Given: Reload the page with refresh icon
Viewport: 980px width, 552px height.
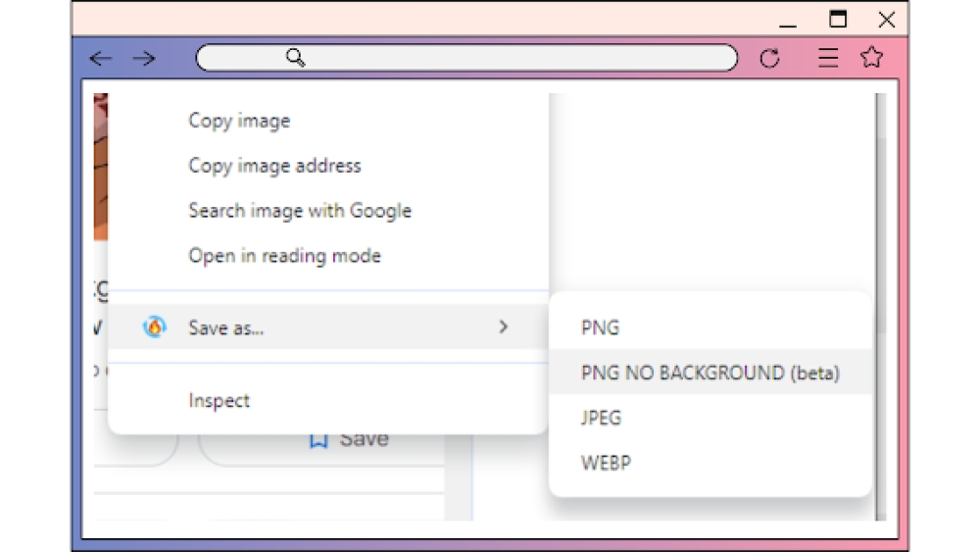Looking at the screenshot, I should tap(769, 58).
